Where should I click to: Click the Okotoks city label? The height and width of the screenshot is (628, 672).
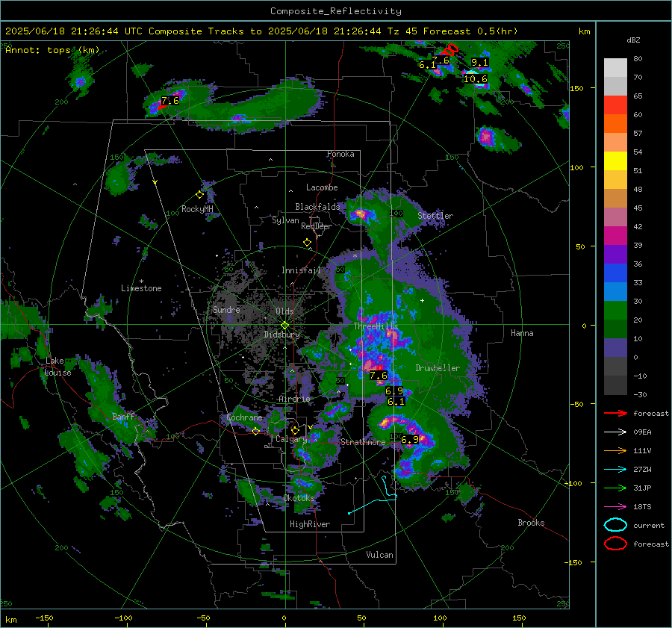(299, 498)
